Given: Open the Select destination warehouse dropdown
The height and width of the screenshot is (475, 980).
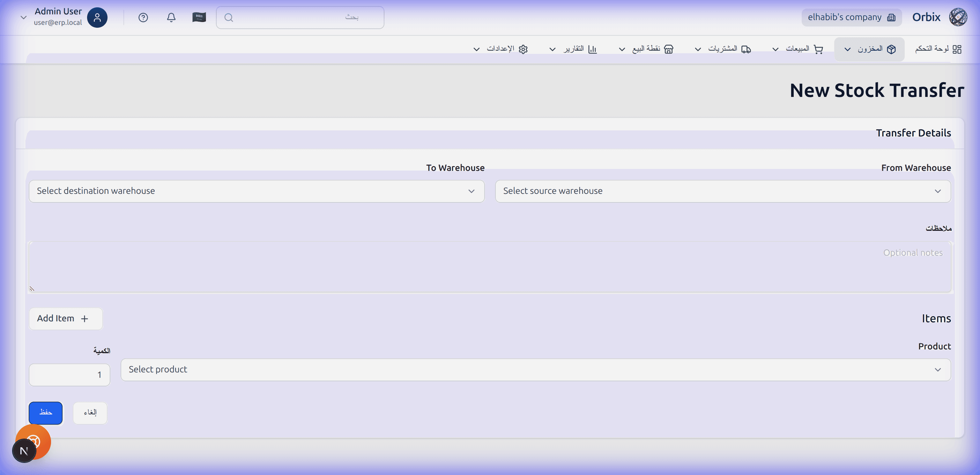Looking at the screenshot, I should coord(256,191).
